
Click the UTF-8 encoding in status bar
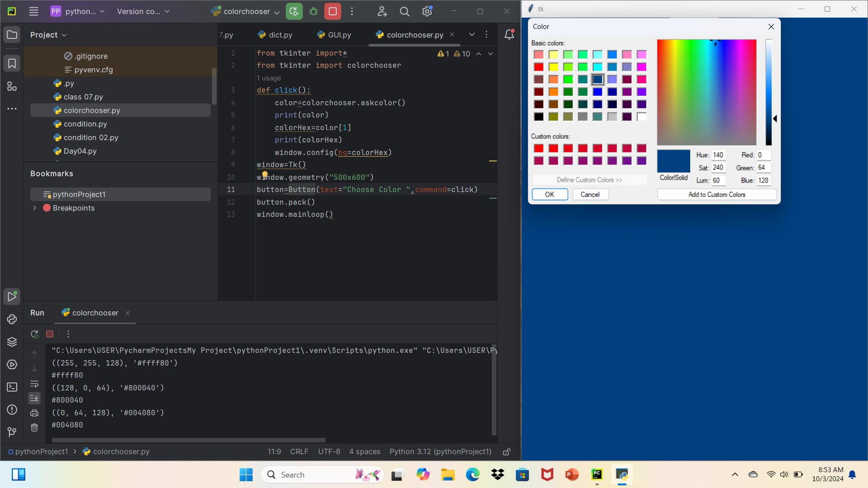coord(329,452)
